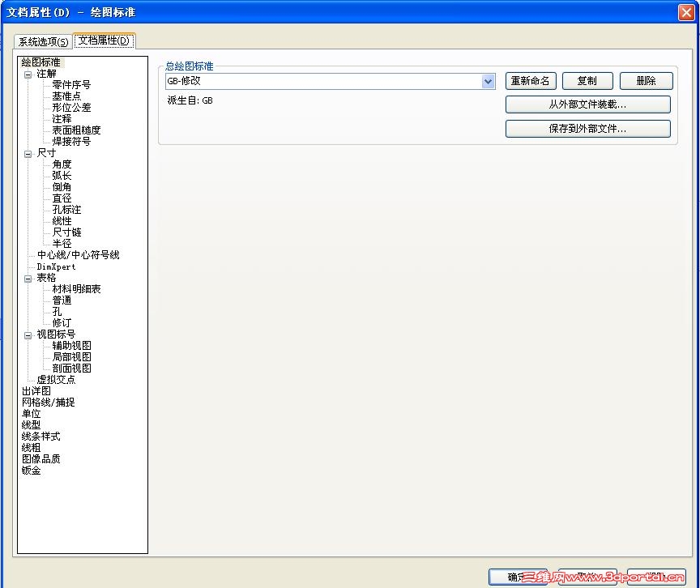Select the 文档属性(D) tab
The image size is (700, 588).
pyautogui.click(x=104, y=40)
